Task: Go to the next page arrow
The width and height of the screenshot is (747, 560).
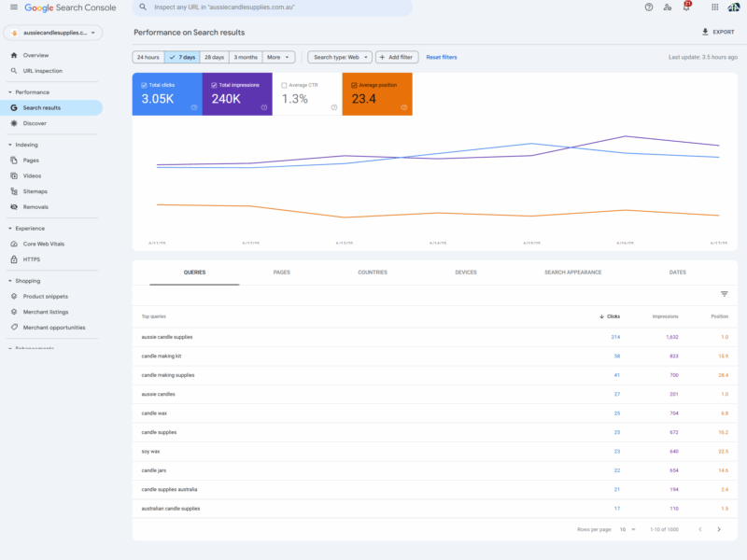Action: tap(719, 529)
